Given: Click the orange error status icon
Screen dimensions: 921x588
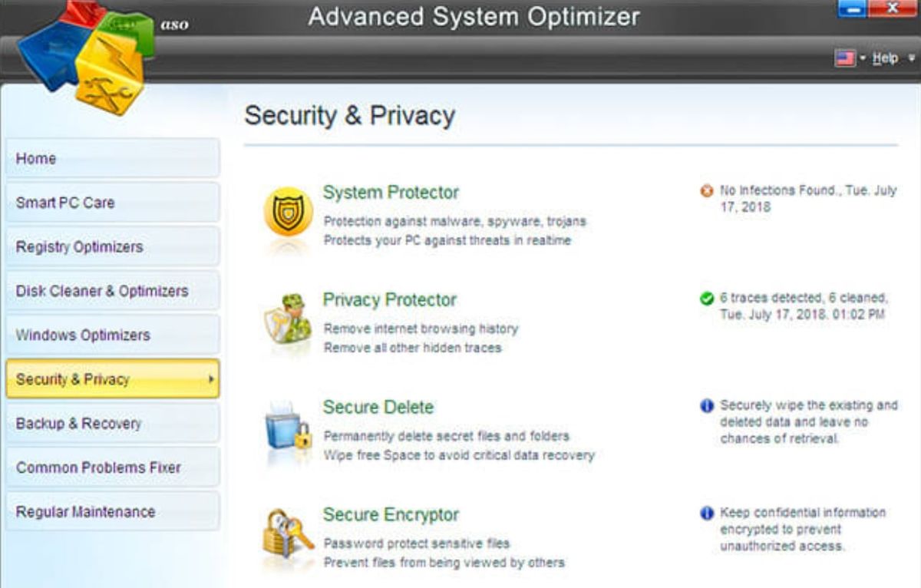Looking at the screenshot, I should [707, 190].
